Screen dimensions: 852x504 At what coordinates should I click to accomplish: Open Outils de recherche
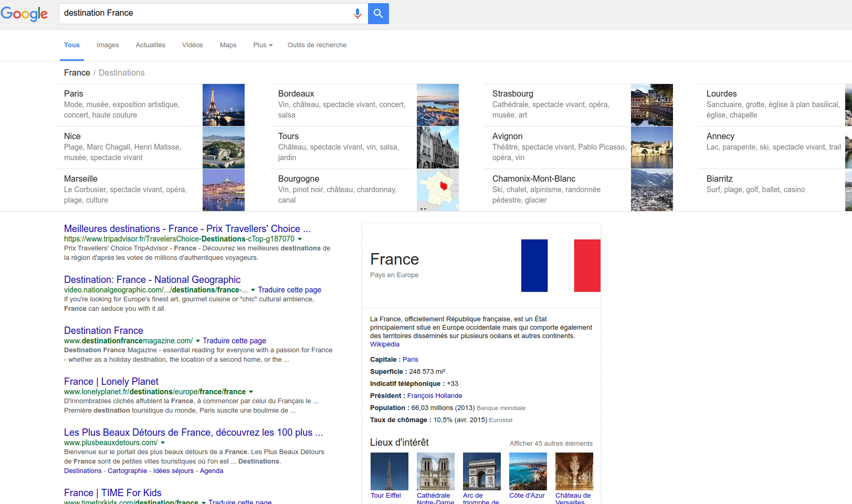(x=317, y=45)
